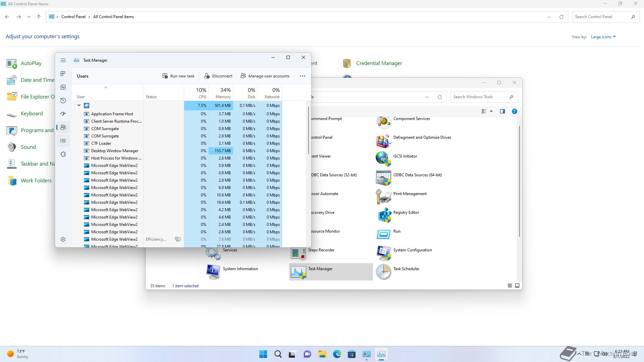The image size is (644, 362).
Task: Sort by CPU column header
Action: [x=196, y=93]
